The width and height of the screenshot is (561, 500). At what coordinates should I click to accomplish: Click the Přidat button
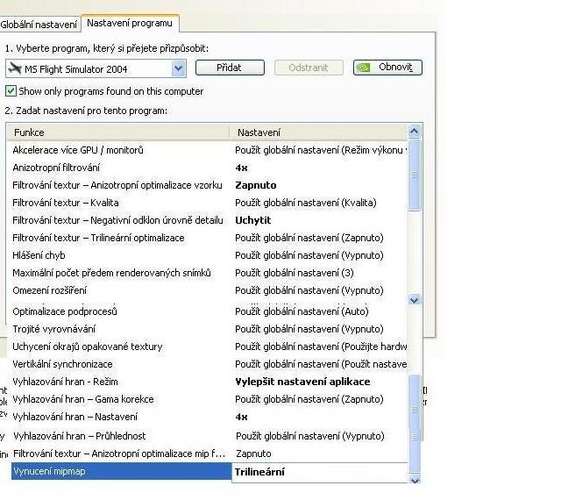click(x=230, y=68)
